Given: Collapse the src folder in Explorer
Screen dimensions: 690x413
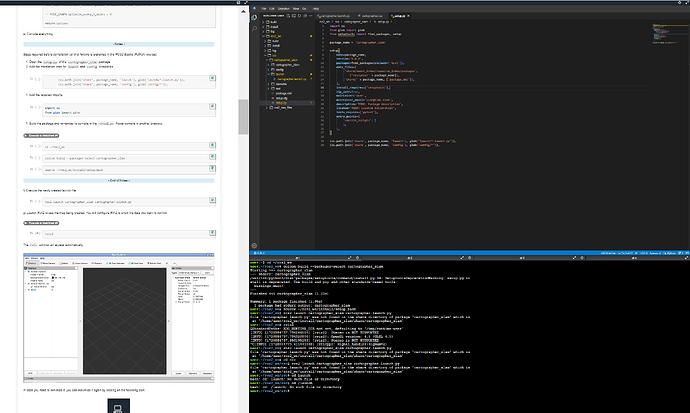Looking at the screenshot, I should pos(288,55).
